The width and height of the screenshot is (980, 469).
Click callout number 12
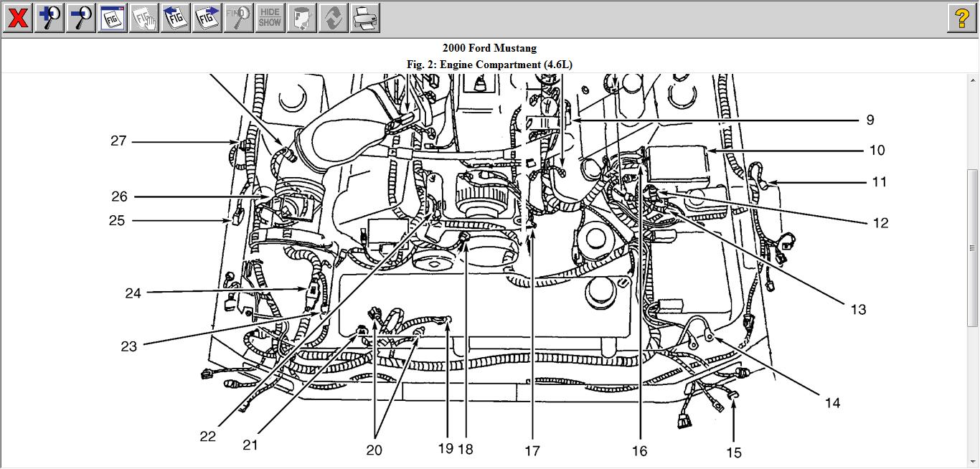click(x=880, y=223)
